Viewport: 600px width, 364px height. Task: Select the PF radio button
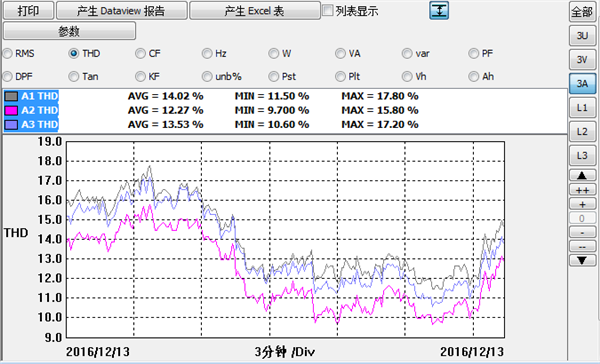pyautogui.click(x=474, y=54)
